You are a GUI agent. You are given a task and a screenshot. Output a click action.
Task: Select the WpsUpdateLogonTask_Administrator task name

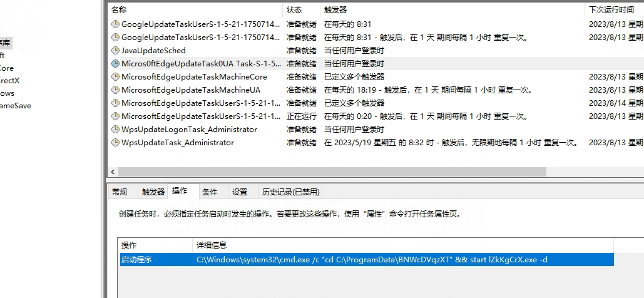pyautogui.click(x=190, y=130)
